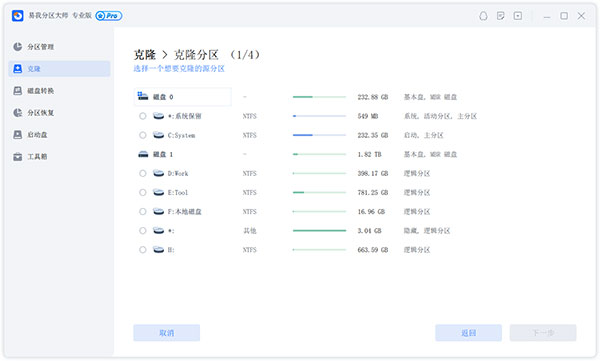Click the 549 MB size value
Screen dimensions: 600x361
[368, 116]
